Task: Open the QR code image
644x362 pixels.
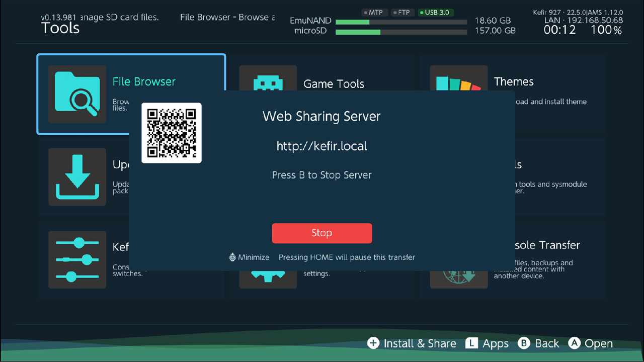Action: point(172,133)
